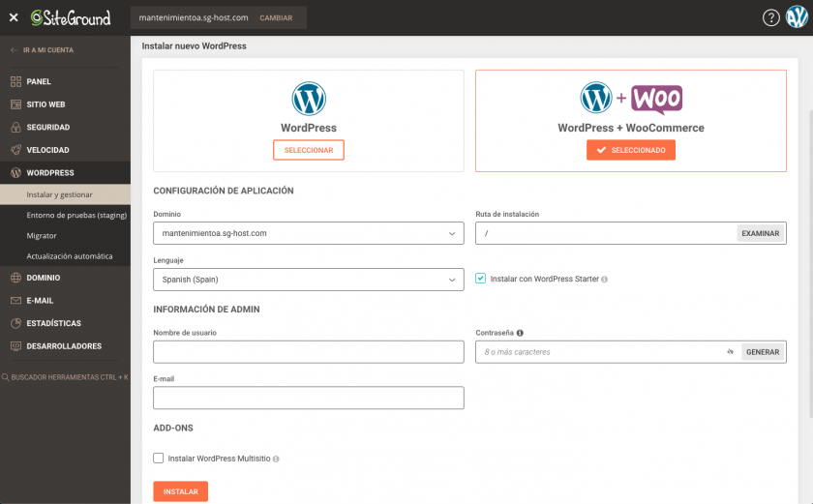Toggle password visibility eye icon
The height and width of the screenshot is (504, 813).
731,352
